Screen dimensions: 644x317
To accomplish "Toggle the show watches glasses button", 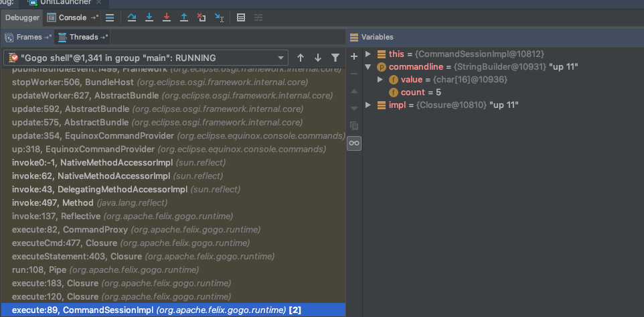I will pos(354,143).
